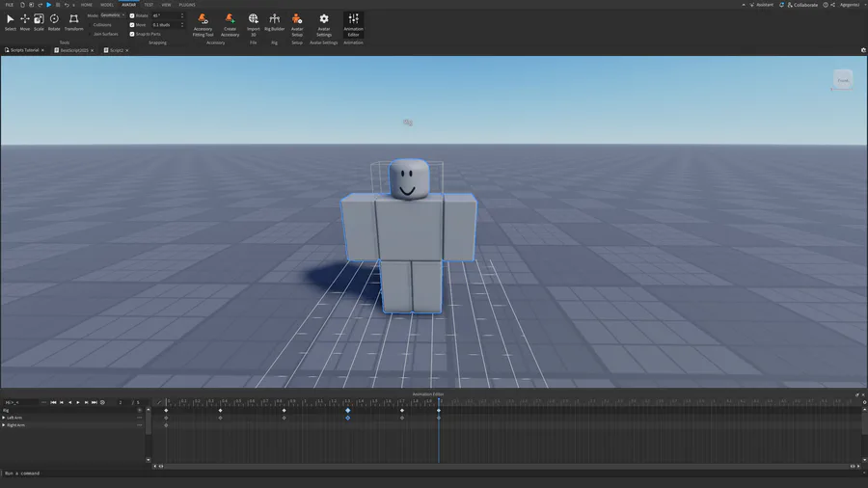Play the animation in reverse
The width and height of the screenshot is (868, 488).
(69, 402)
